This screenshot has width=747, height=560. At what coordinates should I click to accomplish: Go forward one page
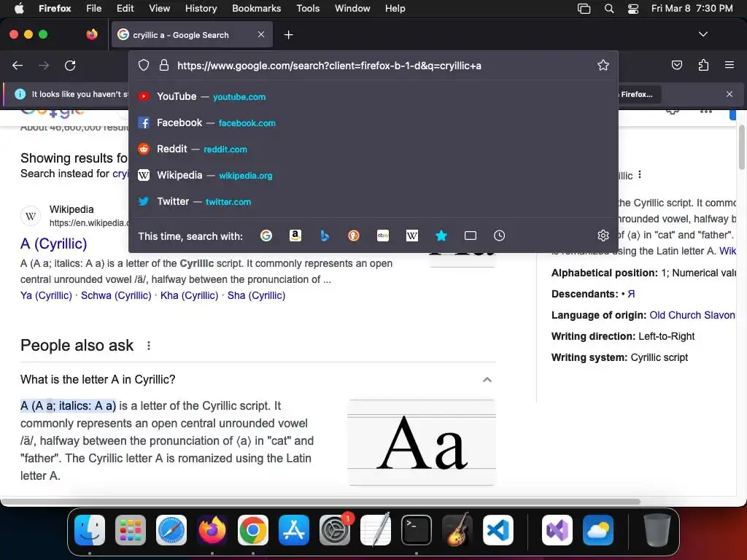44,65
